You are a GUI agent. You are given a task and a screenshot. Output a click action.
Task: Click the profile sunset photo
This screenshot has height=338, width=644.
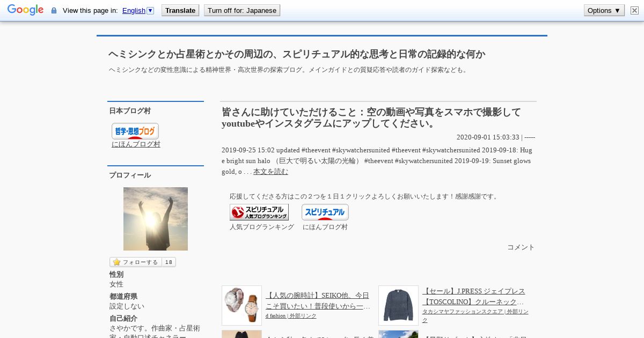[x=156, y=219]
